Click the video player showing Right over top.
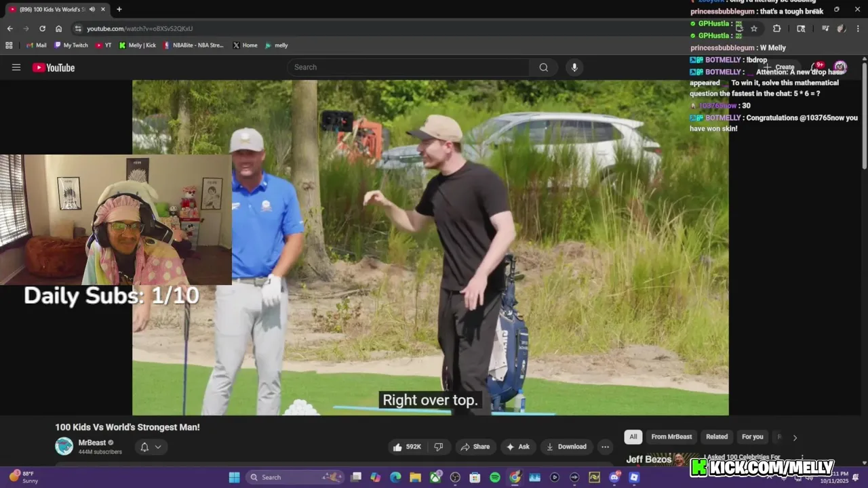 tap(431, 247)
